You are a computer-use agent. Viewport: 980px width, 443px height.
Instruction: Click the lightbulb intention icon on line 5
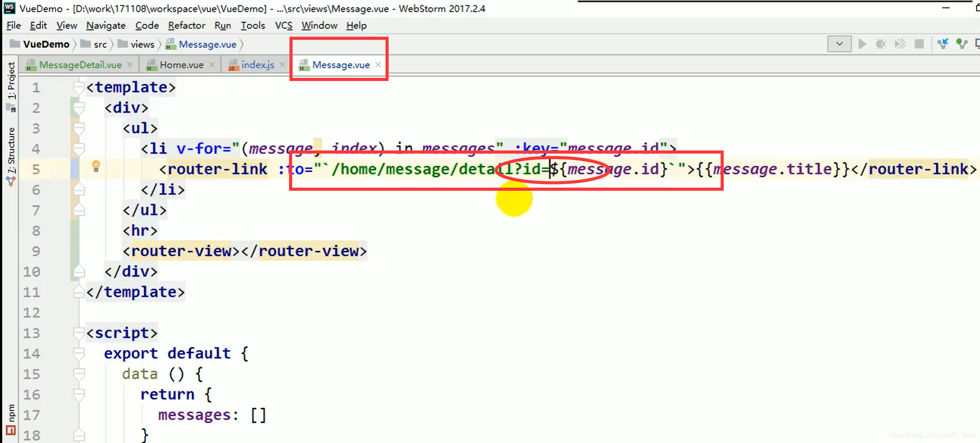point(96,166)
